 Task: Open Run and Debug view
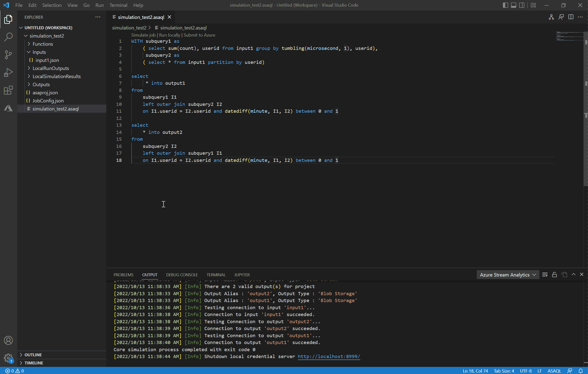point(8,73)
